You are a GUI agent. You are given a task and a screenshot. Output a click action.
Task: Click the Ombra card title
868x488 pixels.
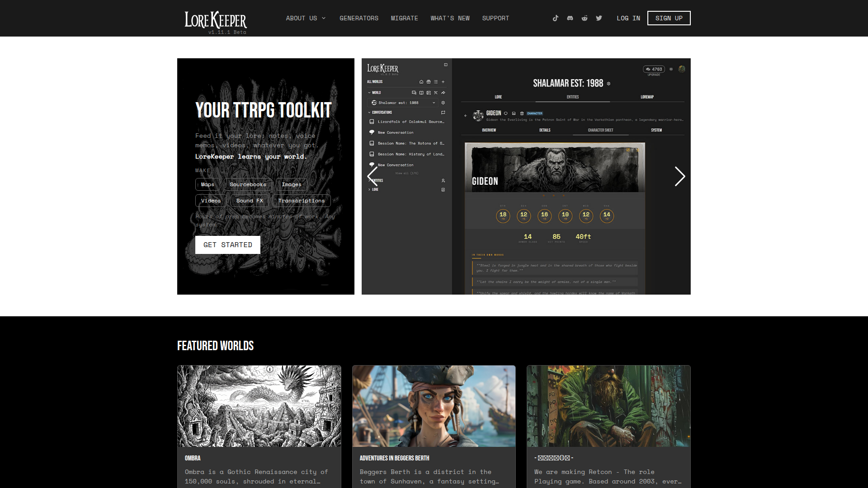click(x=193, y=458)
